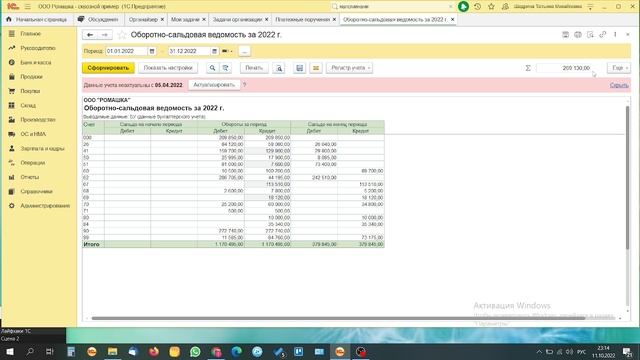This screenshot has width=640, height=360.
Task: Go back with the left arrow button
Action: coord(90,35)
